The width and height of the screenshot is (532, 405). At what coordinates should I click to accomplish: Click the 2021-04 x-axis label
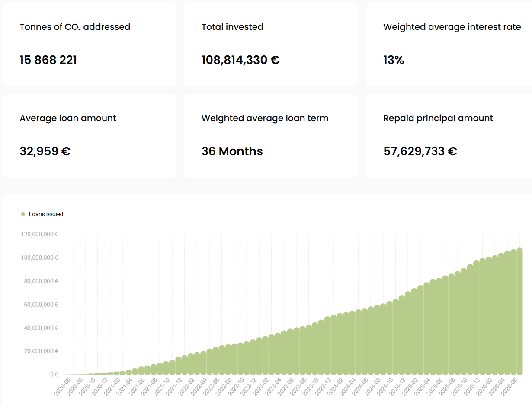(125, 386)
